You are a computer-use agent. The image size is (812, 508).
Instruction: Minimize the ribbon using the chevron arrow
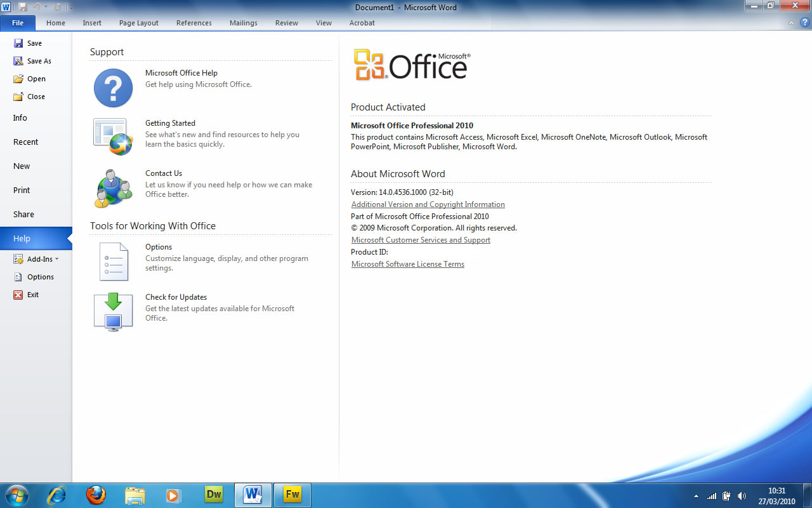coord(791,23)
